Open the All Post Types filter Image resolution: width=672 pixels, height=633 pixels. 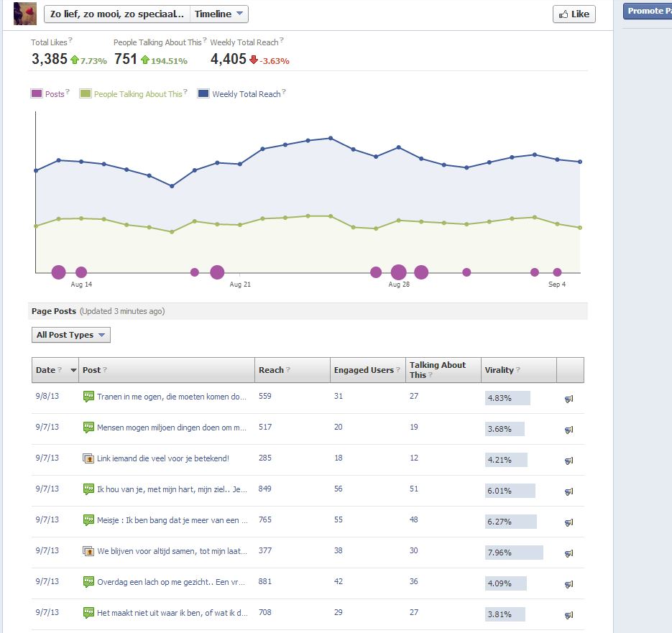point(70,335)
